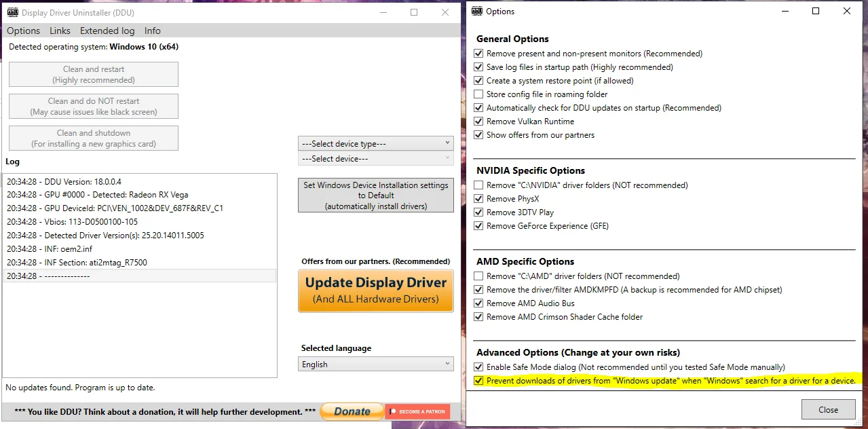868x429 pixels.
Task: Click the orange Update Display Driver banner
Action: coord(376,291)
